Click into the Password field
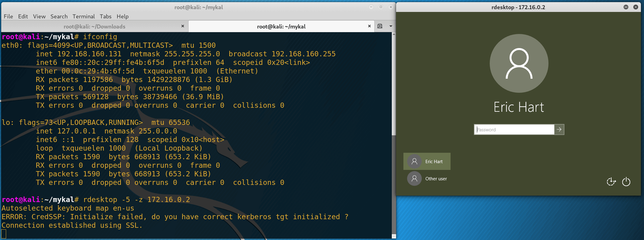The width and height of the screenshot is (644, 240). pyautogui.click(x=514, y=129)
